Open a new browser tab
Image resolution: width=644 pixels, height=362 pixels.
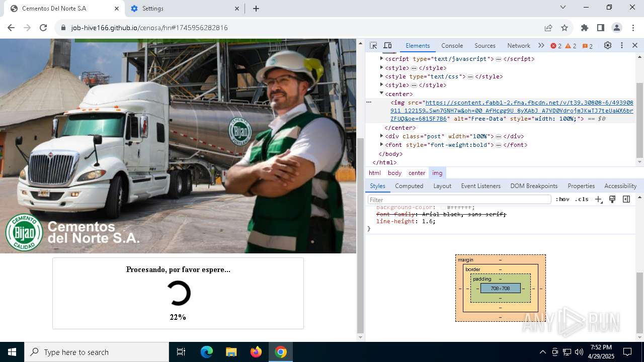click(256, 9)
